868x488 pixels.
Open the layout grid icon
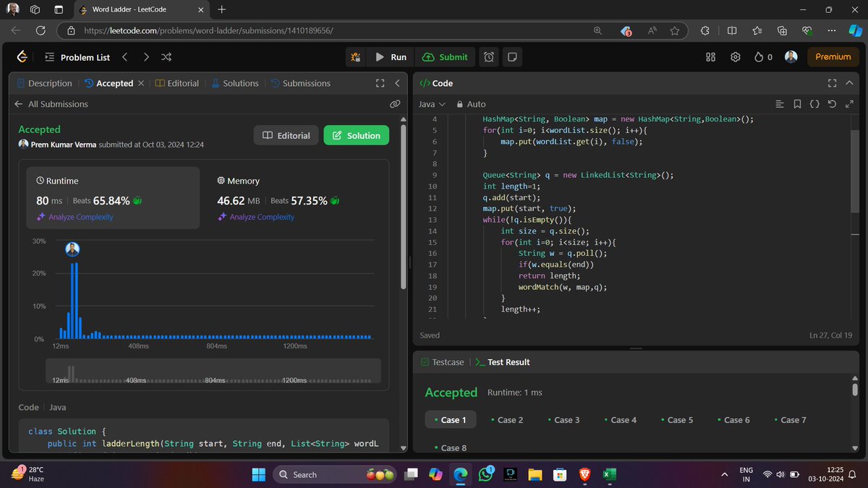[710, 57]
